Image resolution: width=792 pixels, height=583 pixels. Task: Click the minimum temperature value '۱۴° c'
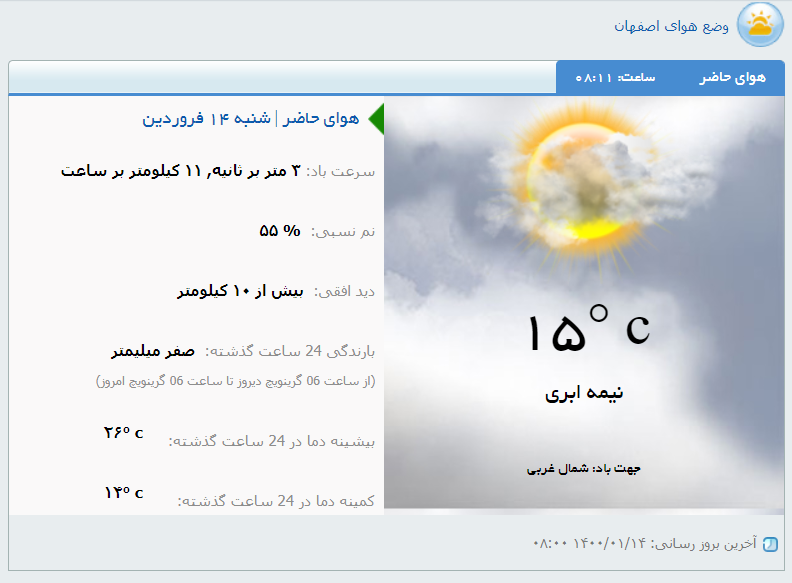tap(123, 493)
